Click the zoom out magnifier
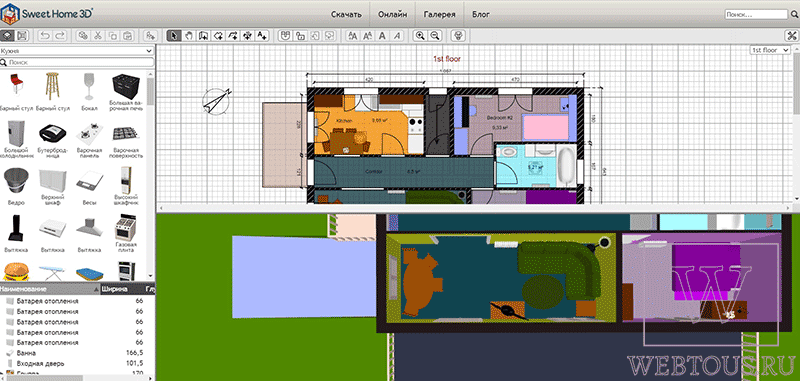This screenshot has width=800, height=381. pos(435,36)
